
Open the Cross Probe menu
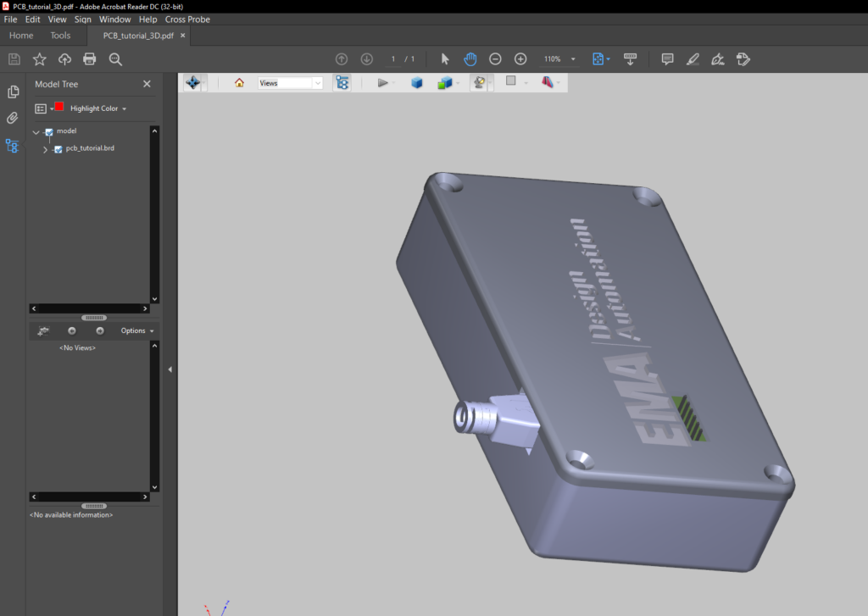coord(187,19)
